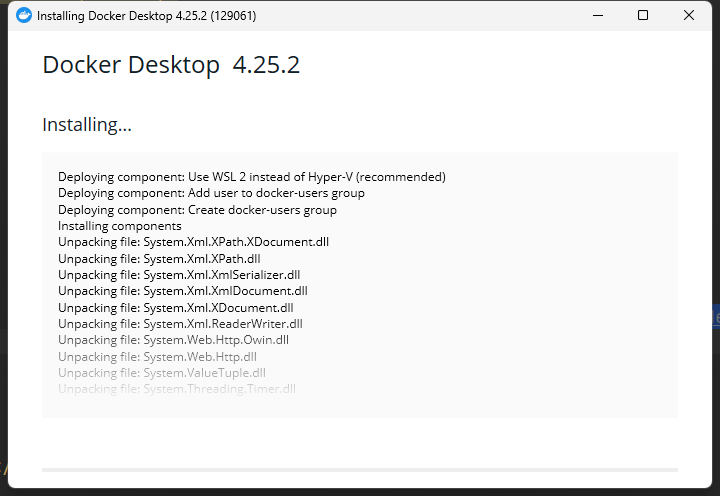Click the 'System.Web.Http.Owin.dll' log line
The width and height of the screenshot is (720, 496).
coord(173,340)
